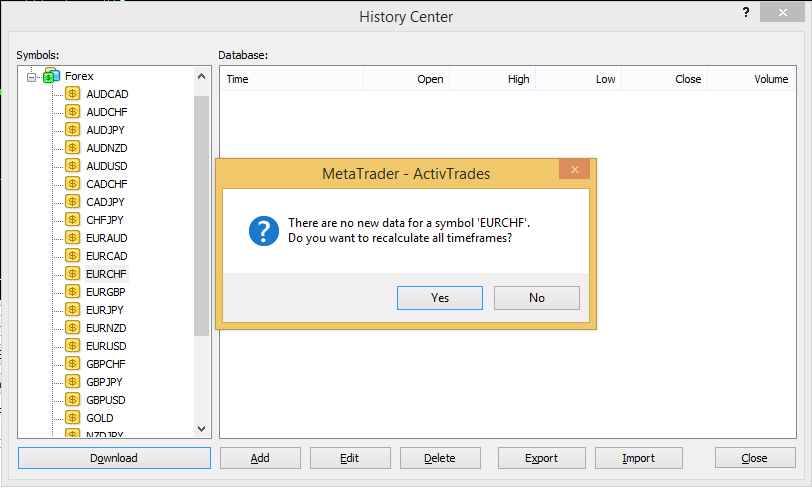Click the Forex folder icon
Viewport: 812px width, 489px height.
click(x=52, y=76)
